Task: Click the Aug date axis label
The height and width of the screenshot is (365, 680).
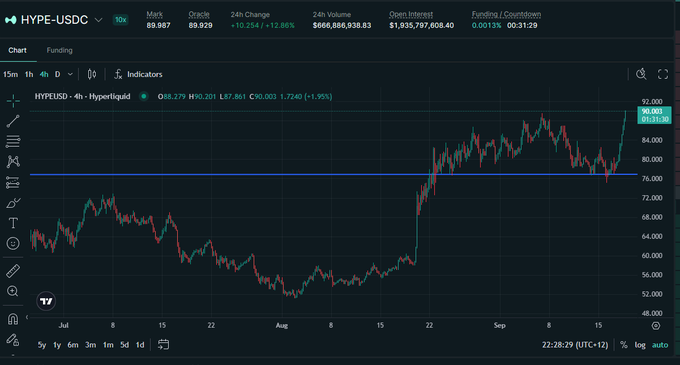Action: 282,326
